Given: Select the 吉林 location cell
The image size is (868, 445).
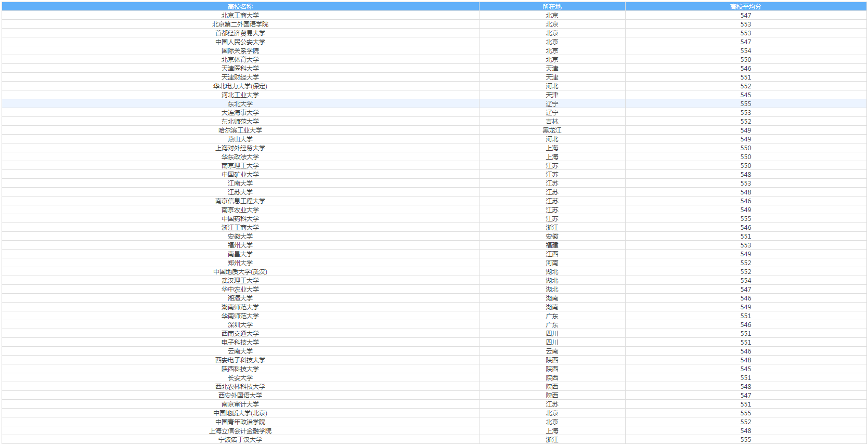Looking at the screenshot, I should [x=552, y=122].
